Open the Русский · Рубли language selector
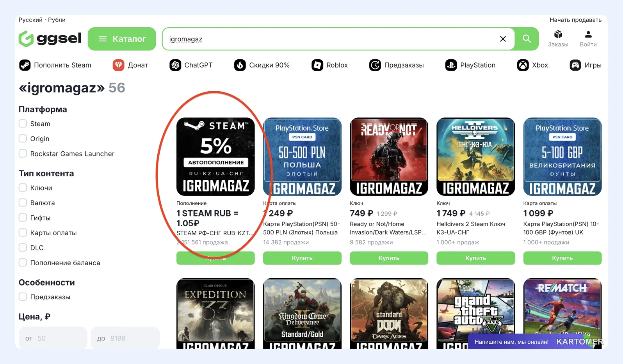Screen dimensions: 623x364 (42, 20)
